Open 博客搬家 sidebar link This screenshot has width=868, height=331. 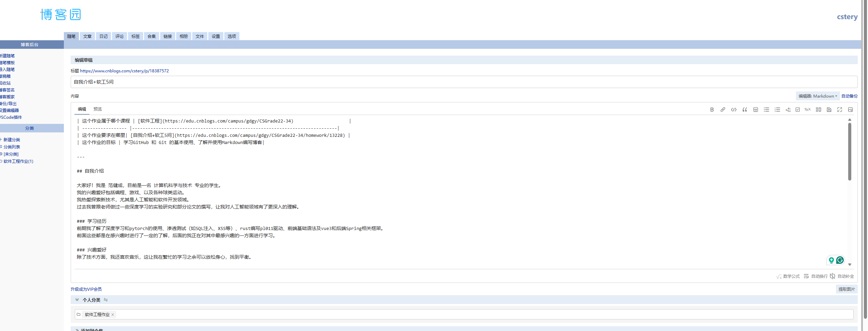pos(7,97)
